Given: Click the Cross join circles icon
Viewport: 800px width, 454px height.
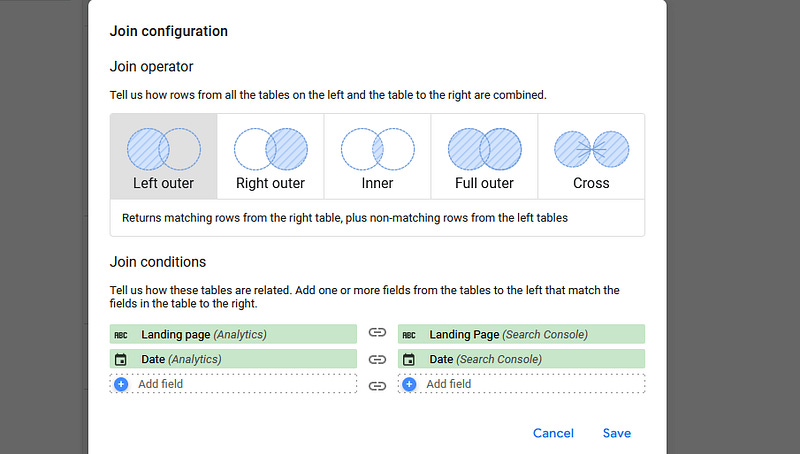Looking at the screenshot, I should point(591,149).
